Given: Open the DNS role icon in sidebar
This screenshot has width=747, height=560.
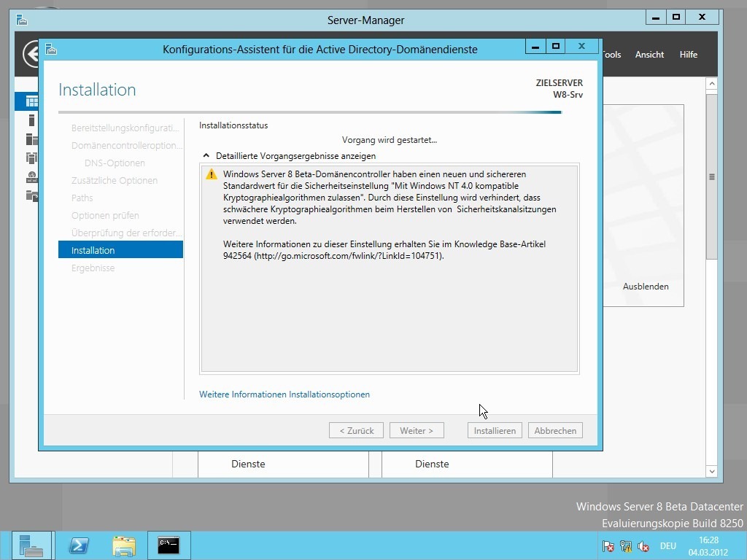Looking at the screenshot, I should 31,177.
